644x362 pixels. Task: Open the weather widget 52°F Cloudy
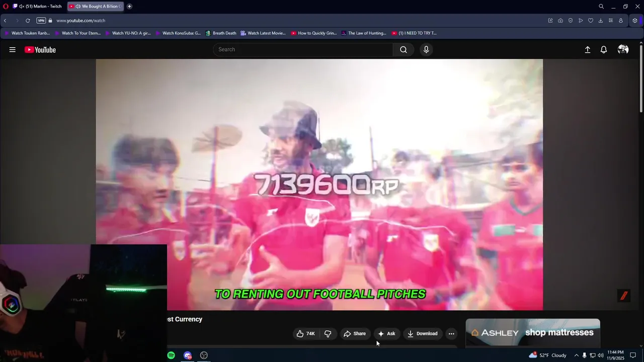(547, 355)
